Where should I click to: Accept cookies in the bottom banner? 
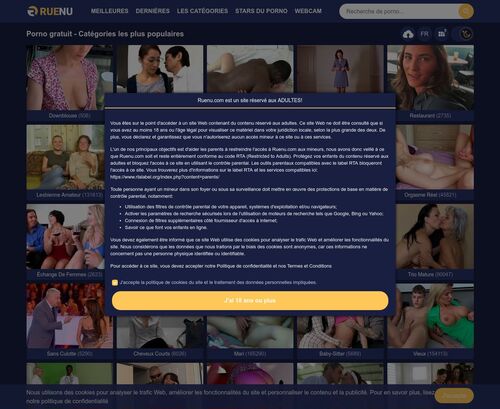pyautogui.click(x=454, y=396)
